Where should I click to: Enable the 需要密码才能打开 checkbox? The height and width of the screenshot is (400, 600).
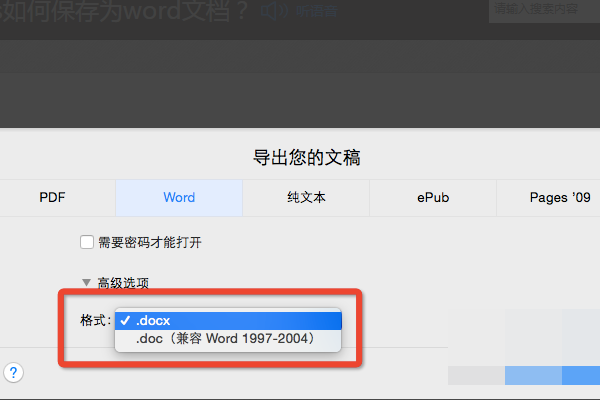[x=87, y=242]
